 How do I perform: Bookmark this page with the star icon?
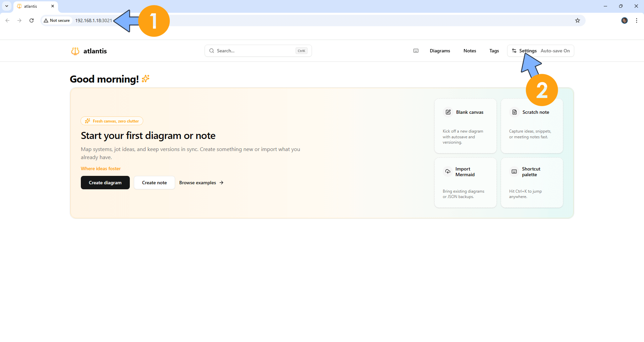[578, 20]
